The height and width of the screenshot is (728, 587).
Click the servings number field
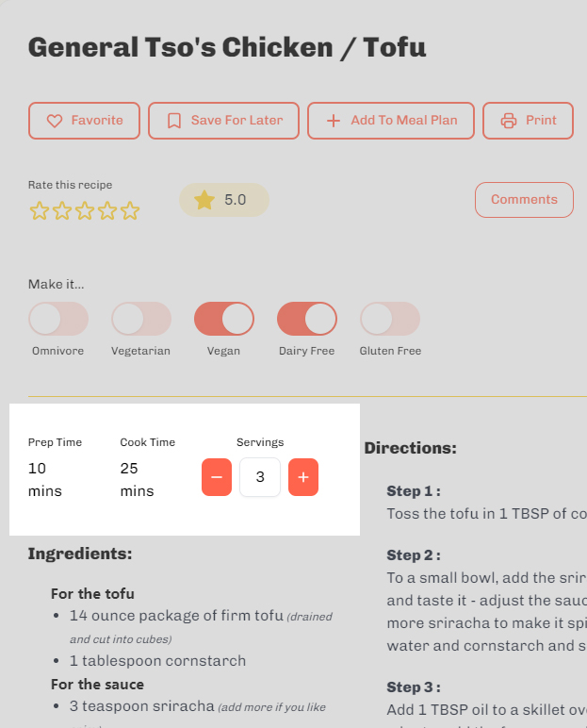260,477
